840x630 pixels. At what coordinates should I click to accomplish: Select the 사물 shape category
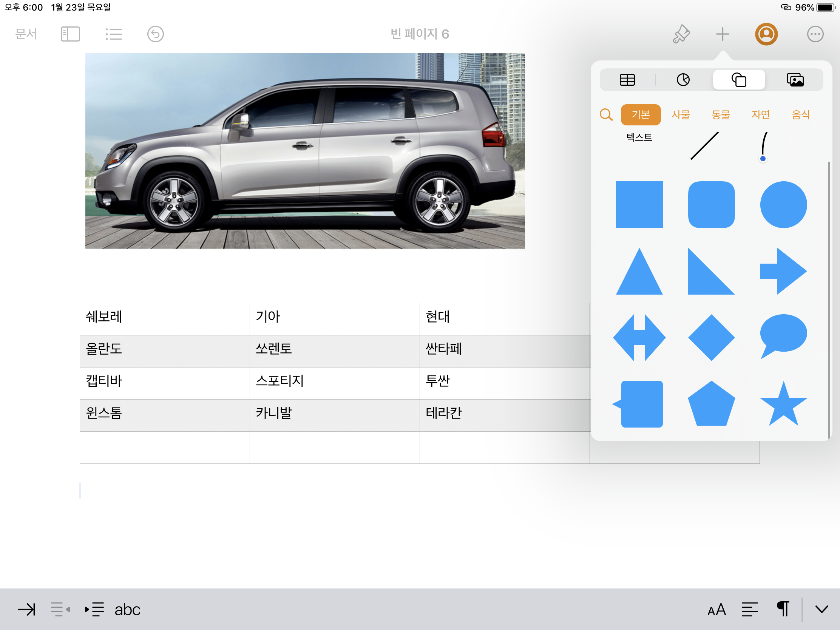681,115
